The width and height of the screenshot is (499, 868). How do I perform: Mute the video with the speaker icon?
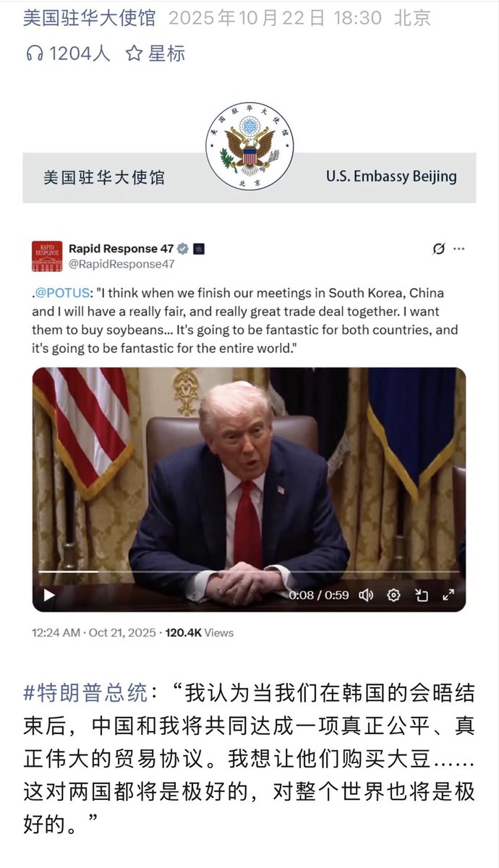point(366,595)
